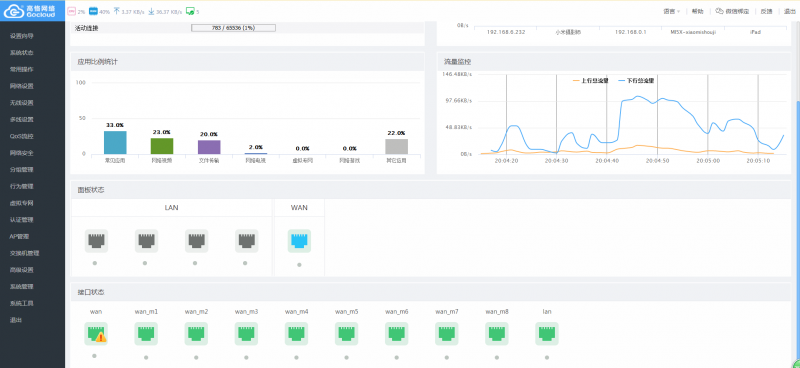Select the fourth LAN port icon
The height and width of the screenshot is (368, 800).
tap(246, 241)
